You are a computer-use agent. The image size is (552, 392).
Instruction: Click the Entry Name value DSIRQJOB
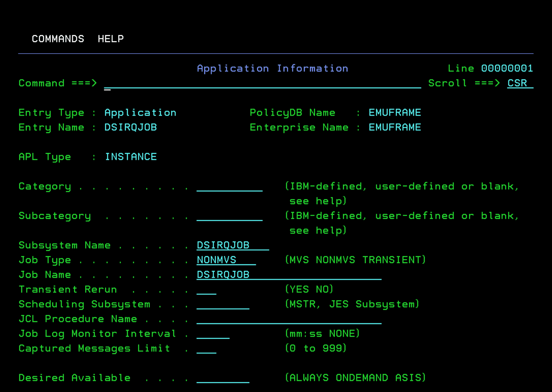point(131,127)
